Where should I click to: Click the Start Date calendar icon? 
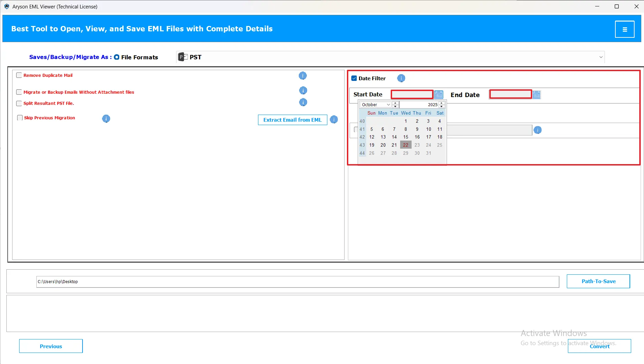pyautogui.click(x=439, y=95)
